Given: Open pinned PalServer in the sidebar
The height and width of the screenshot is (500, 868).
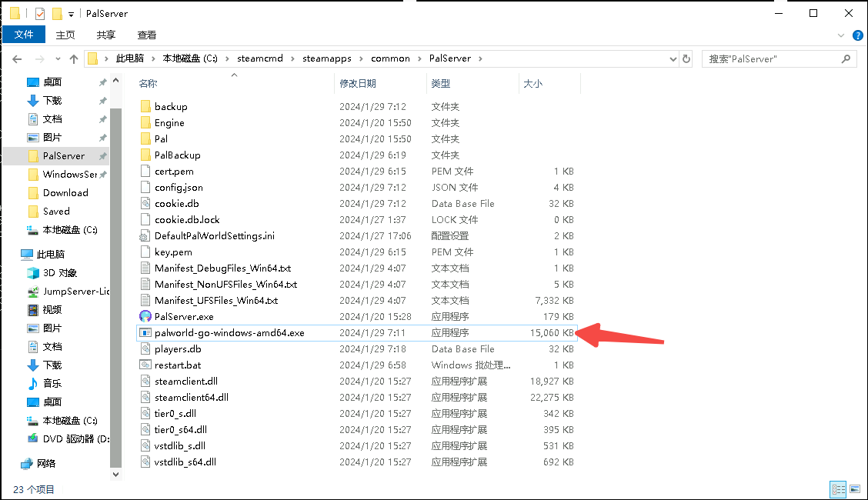Looking at the screenshot, I should 64,156.
